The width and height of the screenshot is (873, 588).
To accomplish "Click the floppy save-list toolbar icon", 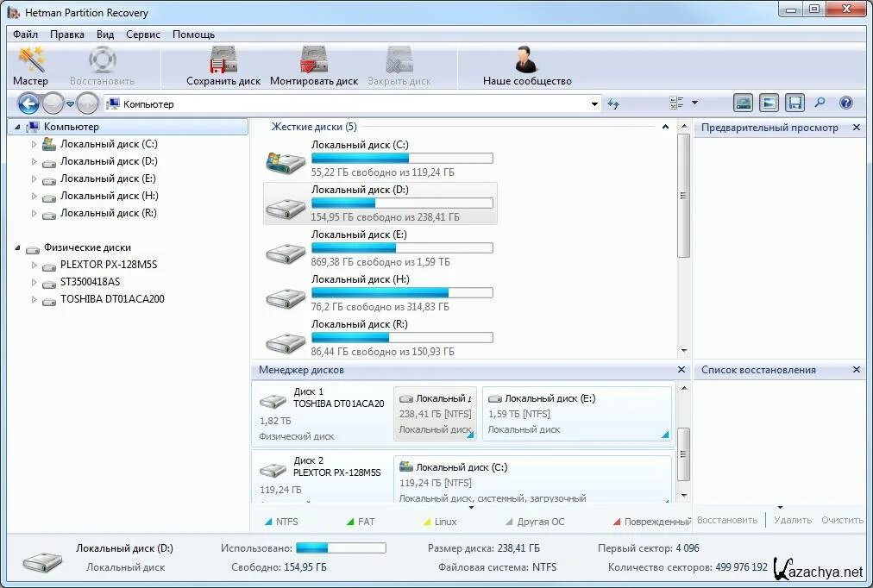I will [794, 103].
